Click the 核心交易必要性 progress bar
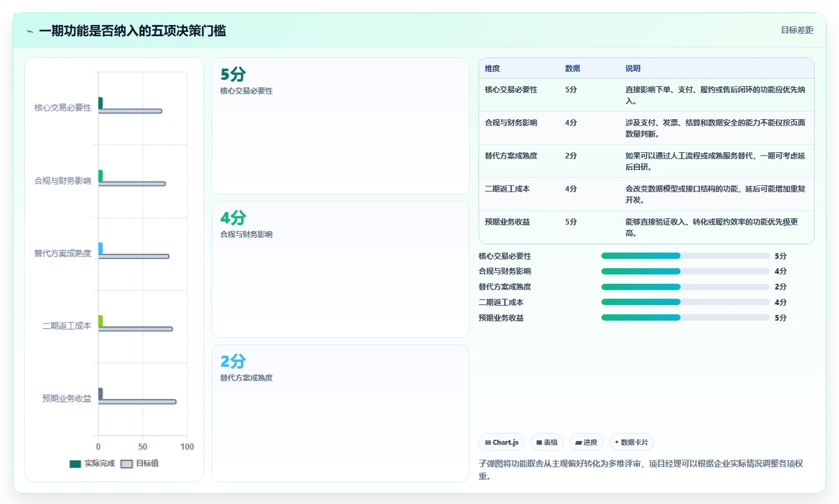Viewport: 839px width, 504px height. pyautogui.click(x=686, y=256)
